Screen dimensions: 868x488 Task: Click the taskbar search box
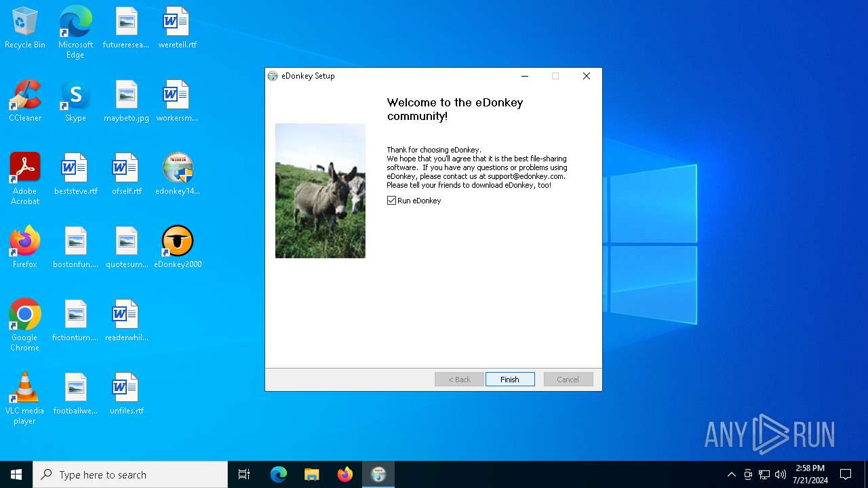[x=130, y=474]
